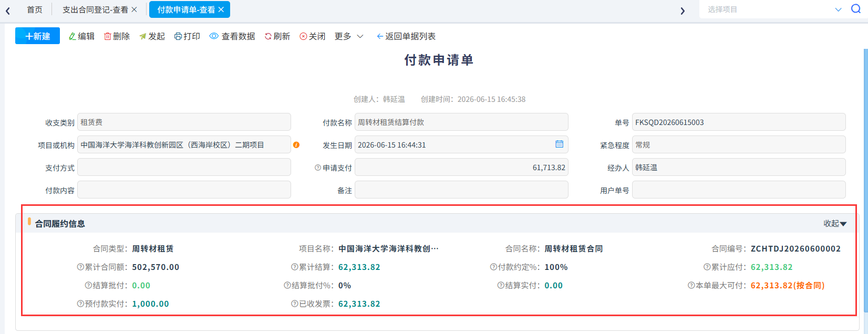Click the 申请支付 amount field

pyautogui.click(x=461, y=168)
